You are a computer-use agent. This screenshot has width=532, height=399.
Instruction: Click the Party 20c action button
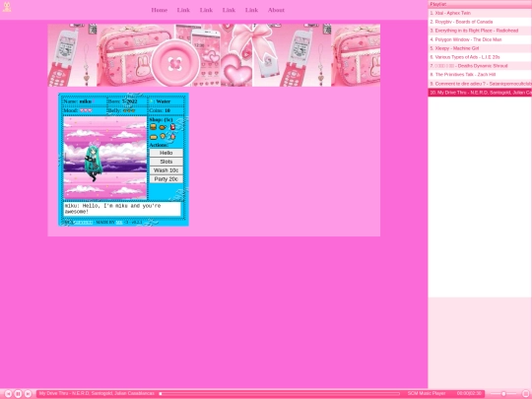click(166, 179)
